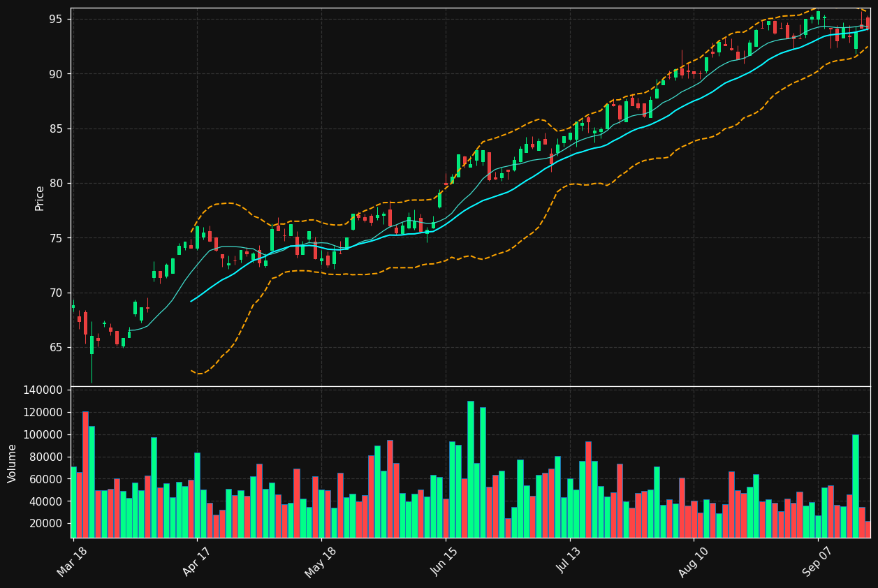
Task: Select the 75 price tick label
Action: pos(56,238)
